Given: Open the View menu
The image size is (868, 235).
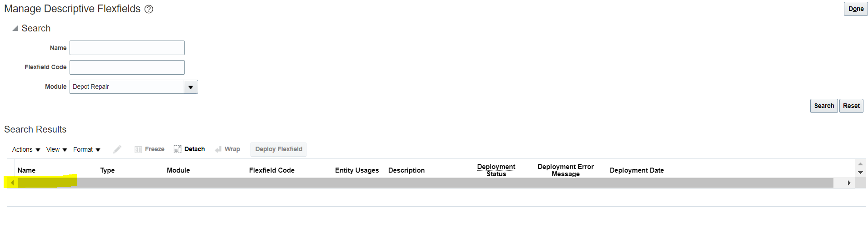Looking at the screenshot, I should pos(56,149).
